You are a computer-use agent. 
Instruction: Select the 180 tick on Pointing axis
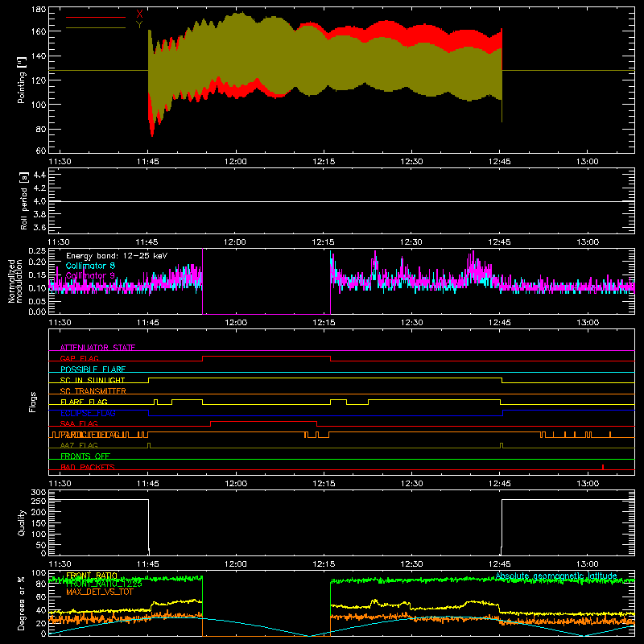click(x=39, y=10)
